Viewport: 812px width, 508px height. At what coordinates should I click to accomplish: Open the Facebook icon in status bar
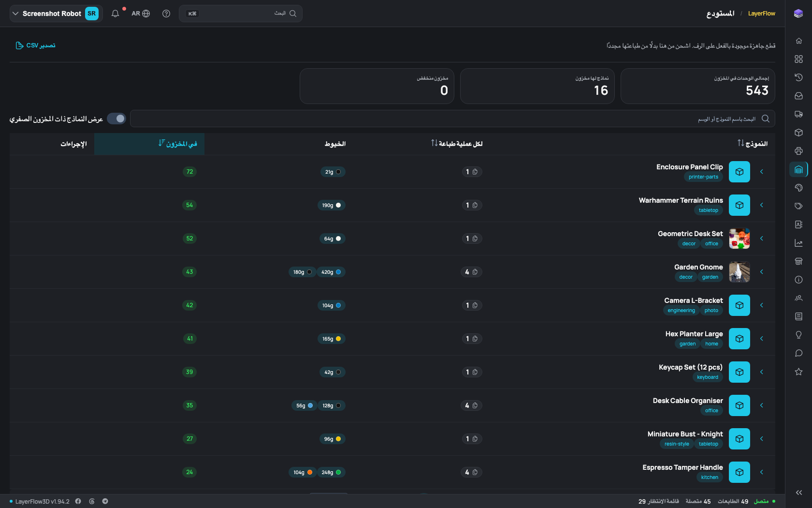pos(78,501)
